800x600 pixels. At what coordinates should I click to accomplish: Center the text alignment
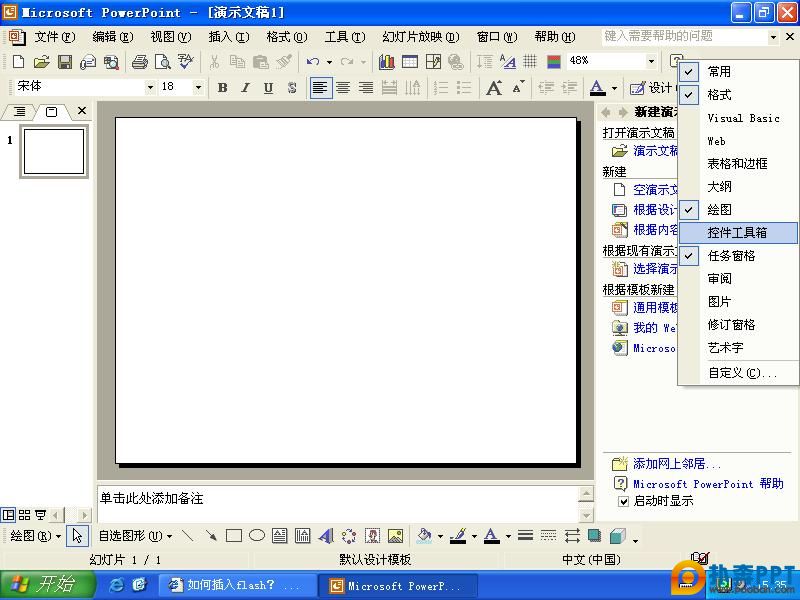pos(343,88)
